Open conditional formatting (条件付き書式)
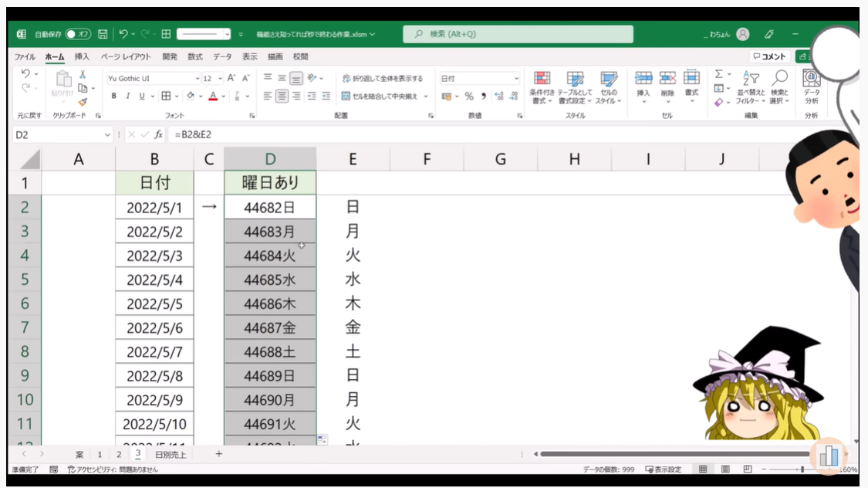Viewport: 868px width, 488px height. (x=542, y=87)
